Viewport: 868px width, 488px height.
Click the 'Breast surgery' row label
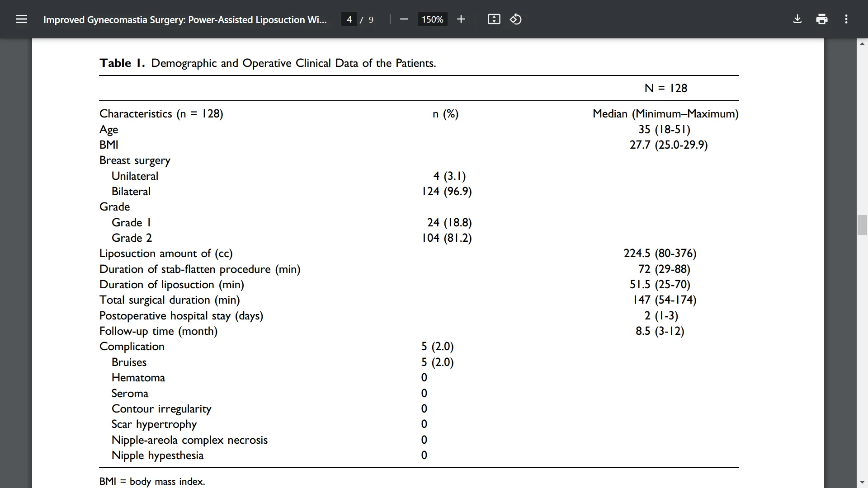[135, 160]
